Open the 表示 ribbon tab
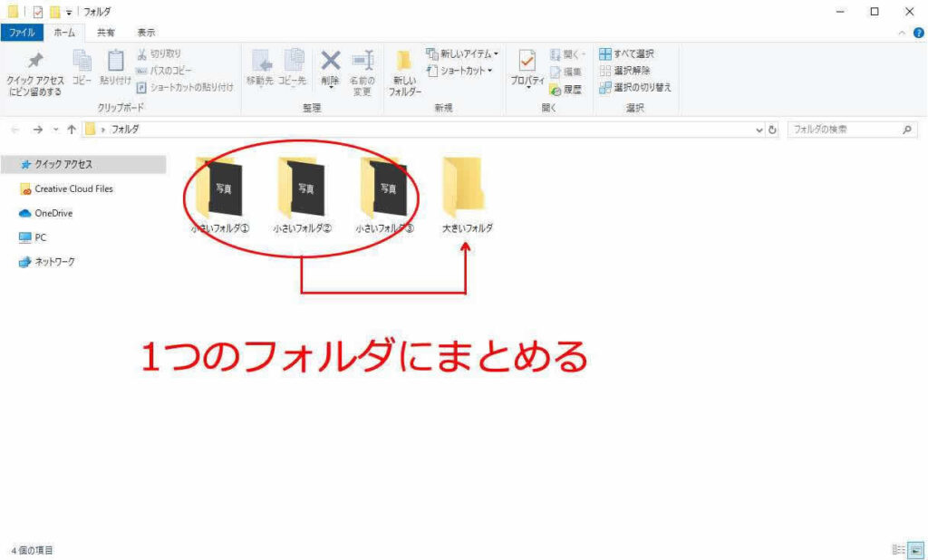Viewport: 928px width, 560px height. [x=146, y=32]
